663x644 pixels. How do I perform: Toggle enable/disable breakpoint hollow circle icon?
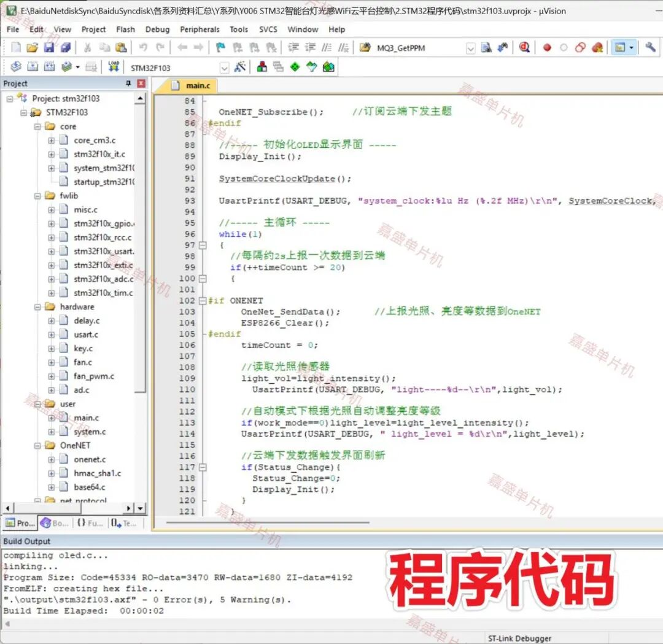click(x=564, y=47)
